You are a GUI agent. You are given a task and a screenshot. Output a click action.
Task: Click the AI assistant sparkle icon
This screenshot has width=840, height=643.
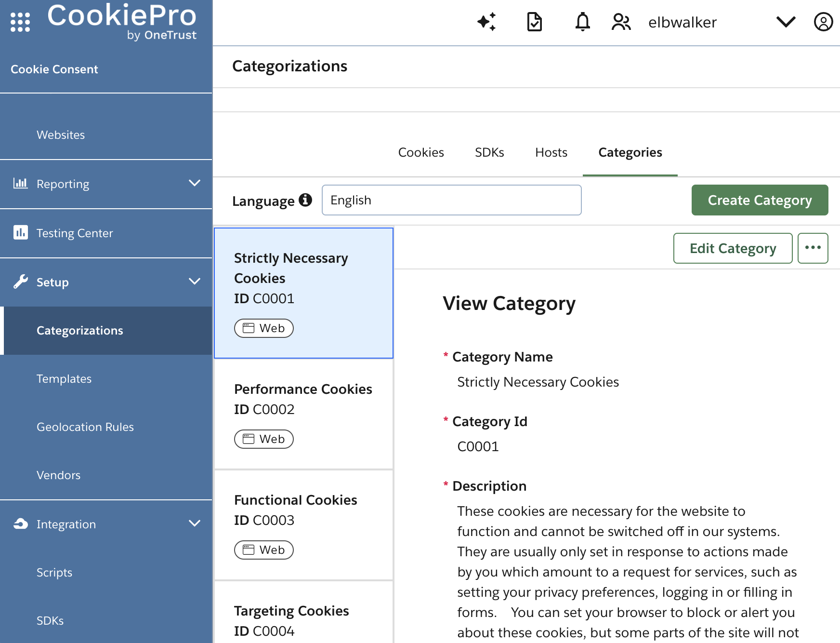[487, 22]
